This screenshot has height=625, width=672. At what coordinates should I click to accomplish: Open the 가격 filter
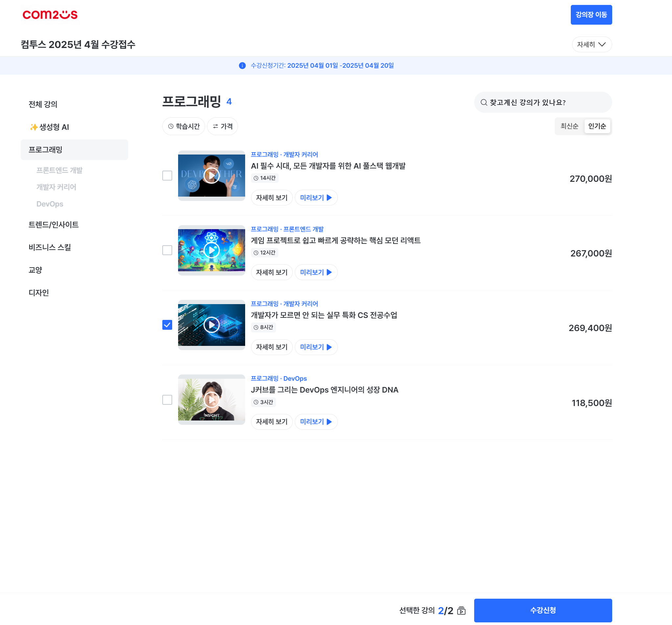click(222, 126)
